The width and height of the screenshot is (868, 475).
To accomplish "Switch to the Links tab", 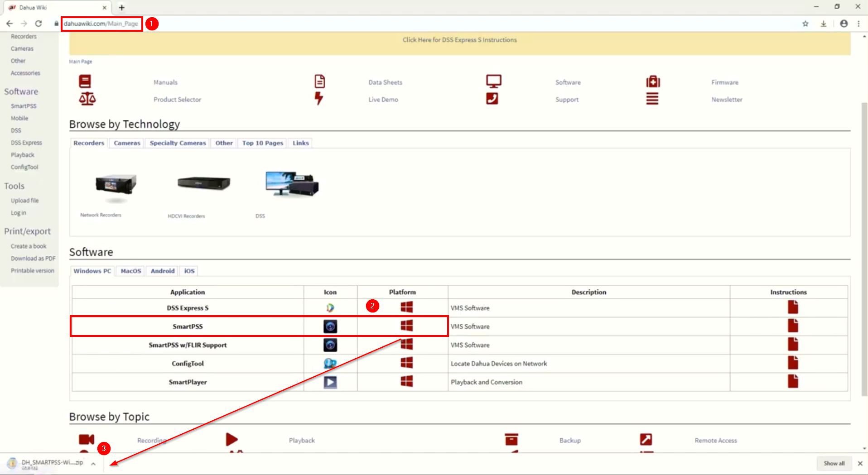I will coord(301,143).
